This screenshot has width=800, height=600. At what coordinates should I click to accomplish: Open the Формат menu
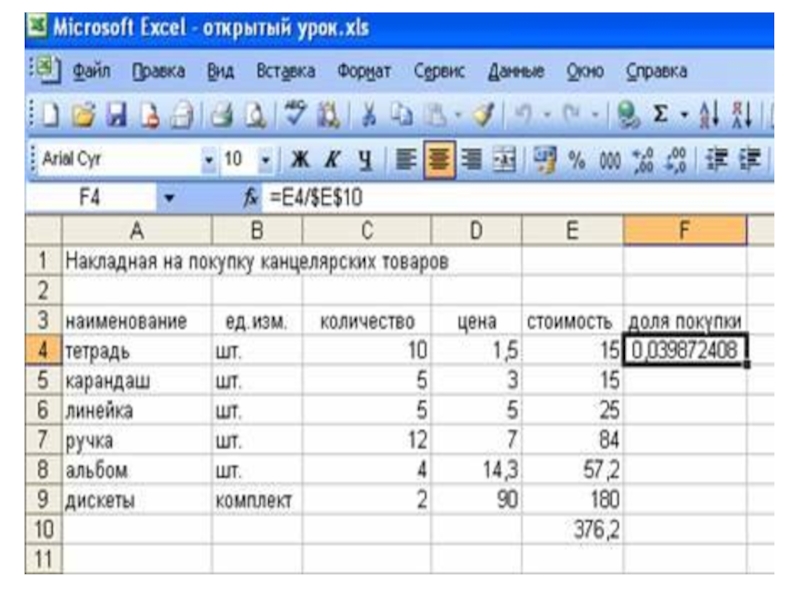pyautogui.click(x=364, y=71)
